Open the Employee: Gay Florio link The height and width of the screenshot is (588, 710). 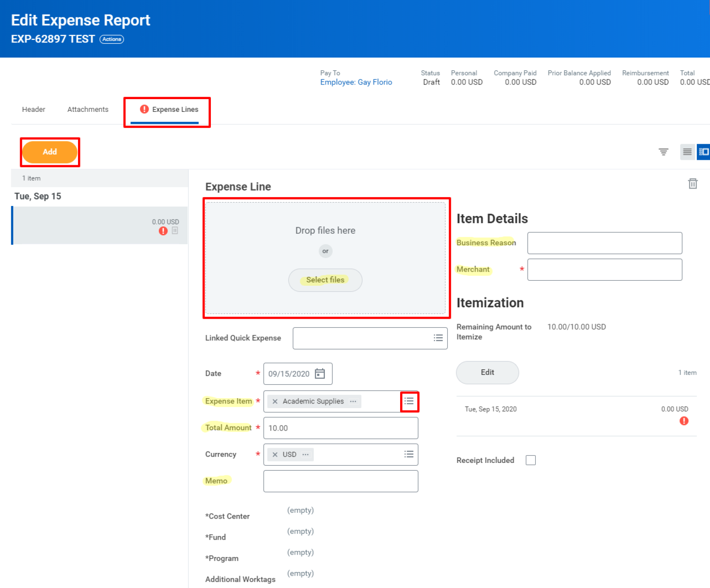pos(356,82)
